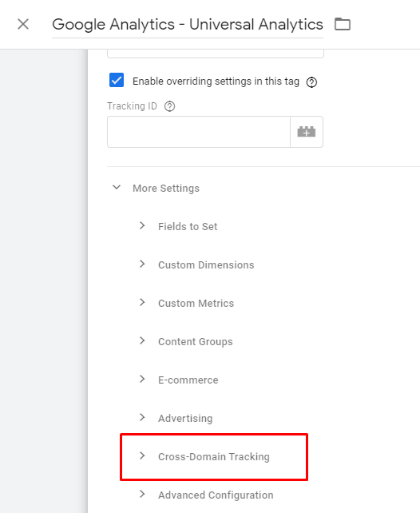The height and width of the screenshot is (513, 420).
Task: Click the tag name Google Analytics - Universal Analytics
Action: pyautogui.click(x=188, y=25)
